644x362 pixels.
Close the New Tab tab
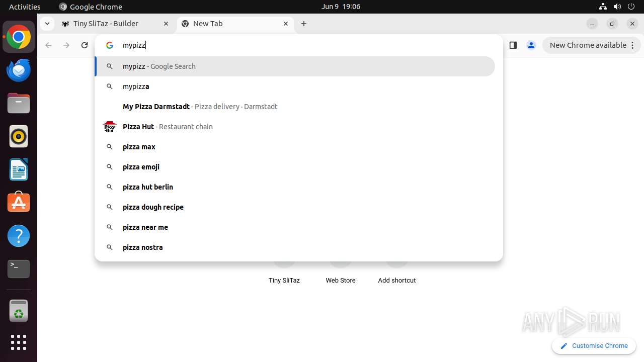[286, 24]
